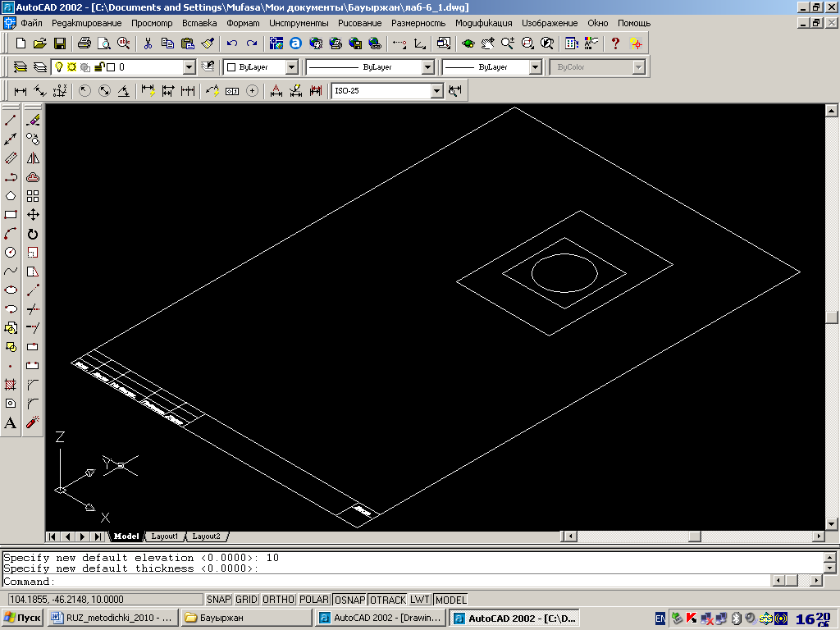This screenshot has width=840, height=630.
Task: Click the Save floppy disk icon
Action: 60,43
